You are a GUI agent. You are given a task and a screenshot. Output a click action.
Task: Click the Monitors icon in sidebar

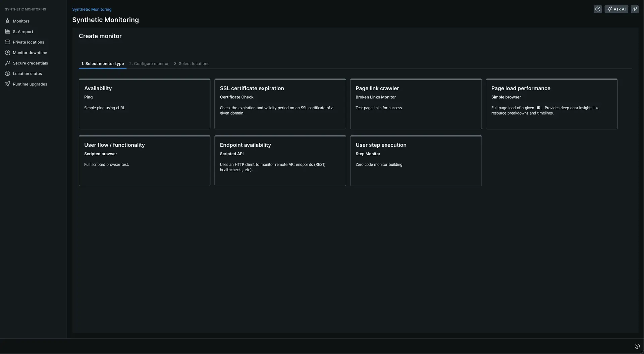coord(7,21)
